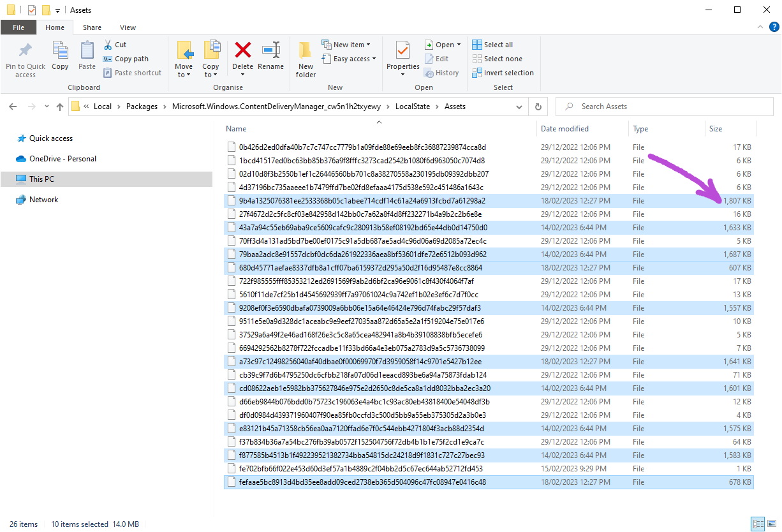Open the address bar history dropdown
Screen dimensions: 782x532
coord(522,107)
